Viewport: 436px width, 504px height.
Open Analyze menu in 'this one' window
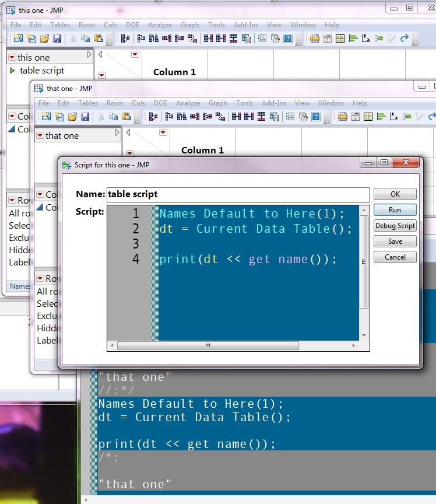(160, 24)
